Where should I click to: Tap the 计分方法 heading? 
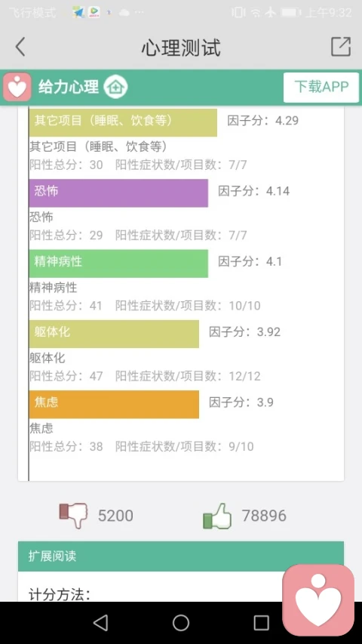coord(60,594)
